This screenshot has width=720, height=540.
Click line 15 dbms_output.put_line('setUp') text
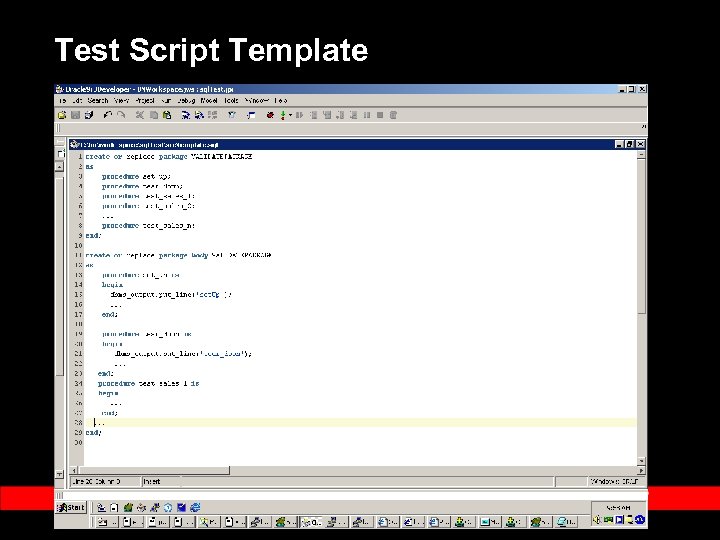(170, 295)
